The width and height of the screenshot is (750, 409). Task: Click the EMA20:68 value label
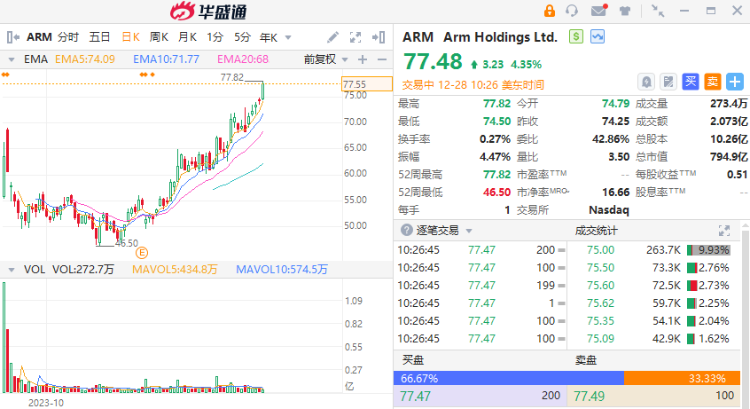[243, 59]
